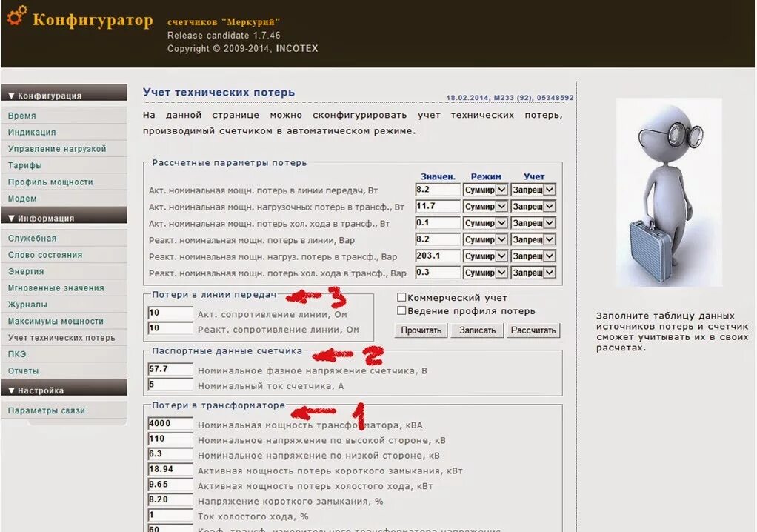Screen dimensions: 757x532
Task: Enable the Ведение профиля потерь checkbox
Action: click(401, 310)
